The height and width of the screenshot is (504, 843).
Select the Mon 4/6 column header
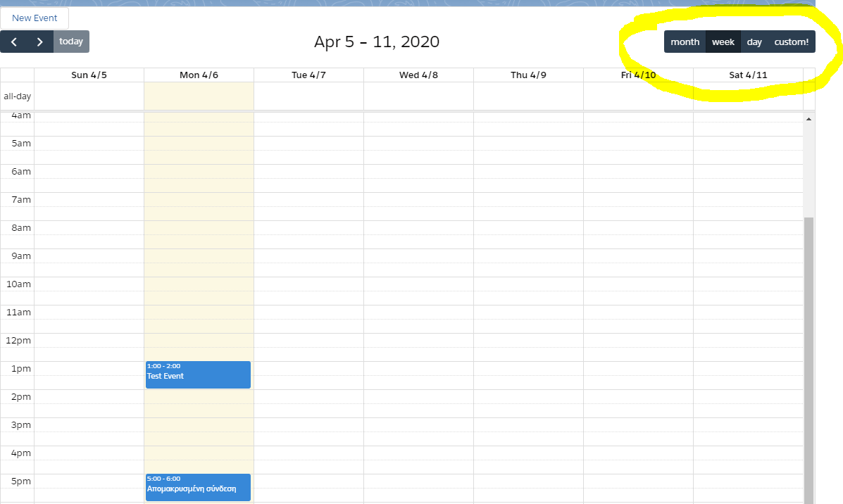click(199, 75)
